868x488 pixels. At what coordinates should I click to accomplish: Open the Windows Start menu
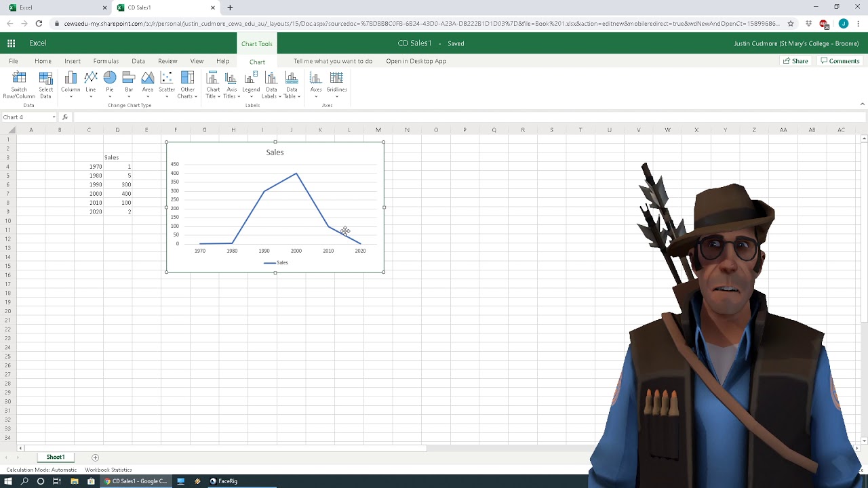tap(8, 481)
